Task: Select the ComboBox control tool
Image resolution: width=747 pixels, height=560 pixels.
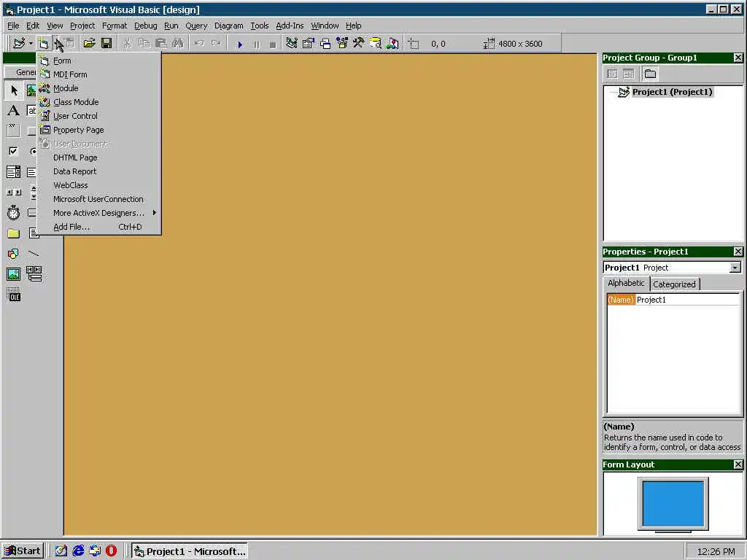Action: (13, 172)
